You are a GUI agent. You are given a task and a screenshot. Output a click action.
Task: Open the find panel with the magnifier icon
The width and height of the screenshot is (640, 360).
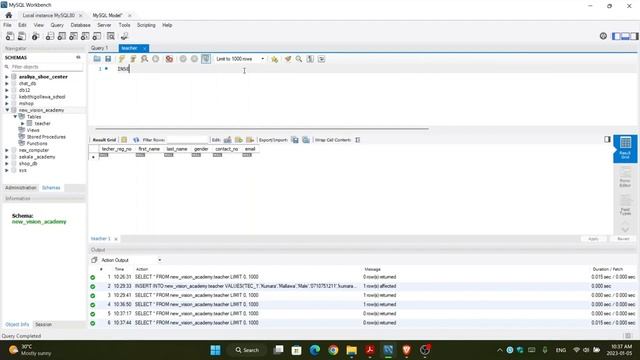(x=299, y=59)
